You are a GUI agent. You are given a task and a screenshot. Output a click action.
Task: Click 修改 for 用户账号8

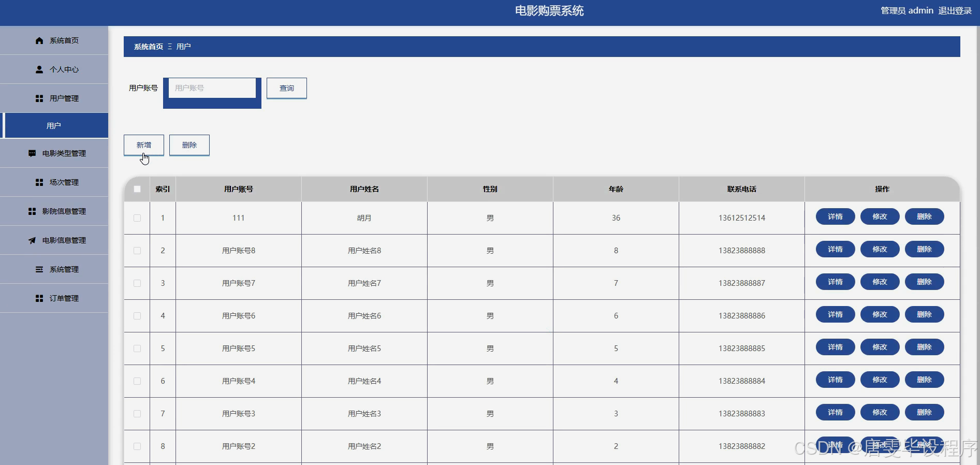coord(880,249)
